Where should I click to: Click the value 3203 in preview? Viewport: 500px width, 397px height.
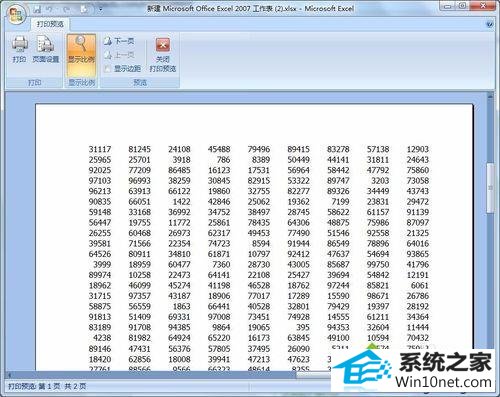(x=380, y=181)
